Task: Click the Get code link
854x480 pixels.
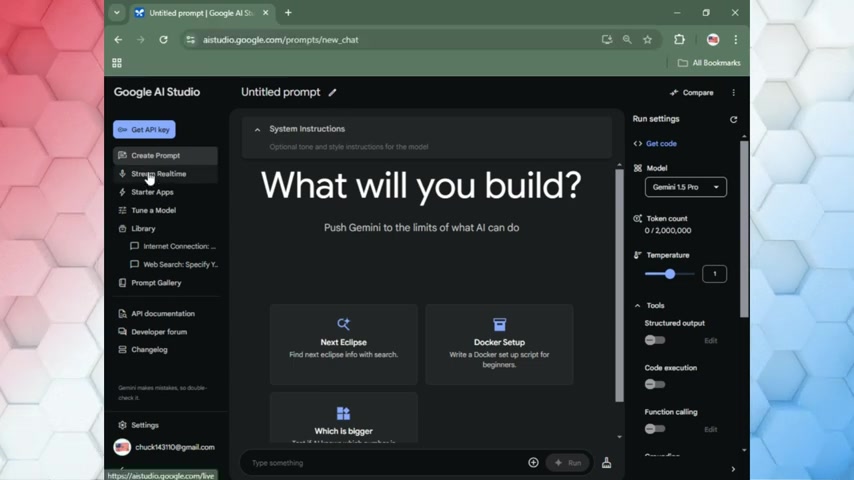Action: click(x=655, y=144)
